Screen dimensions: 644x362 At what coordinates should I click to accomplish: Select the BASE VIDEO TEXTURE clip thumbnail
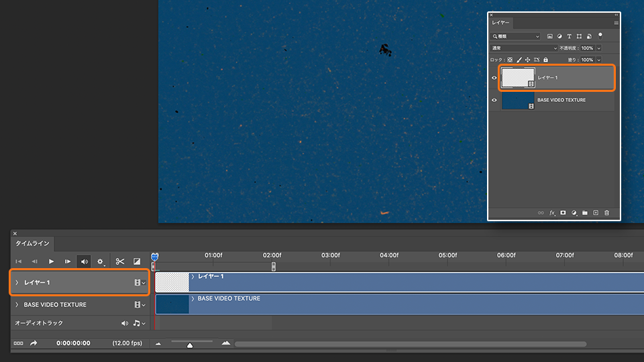tap(172, 304)
